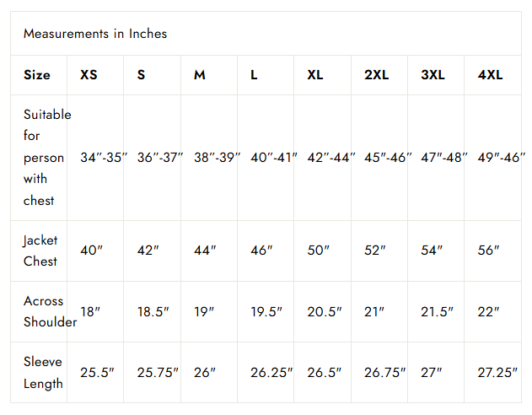
Task: Click the 2XL size column header
Action: (x=376, y=75)
